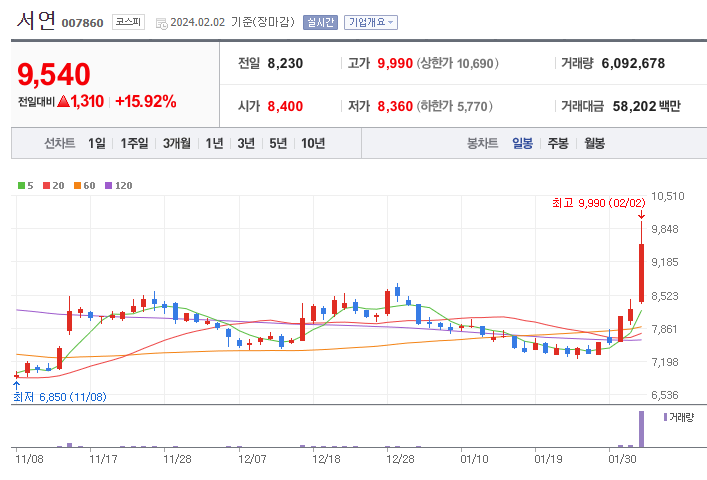The image size is (707, 480).
Task: Click the current price 9,540
Action: click(x=54, y=74)
